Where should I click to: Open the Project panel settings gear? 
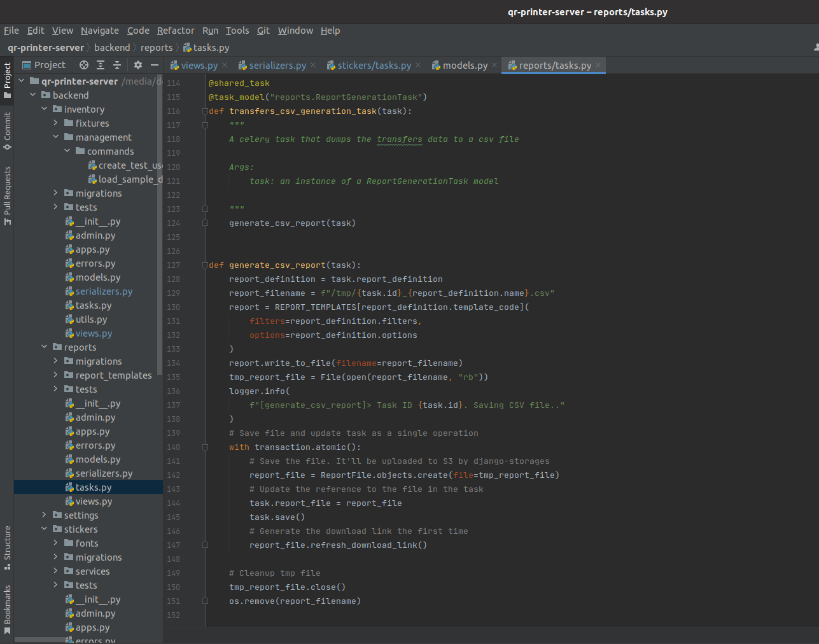pos(138,65)
